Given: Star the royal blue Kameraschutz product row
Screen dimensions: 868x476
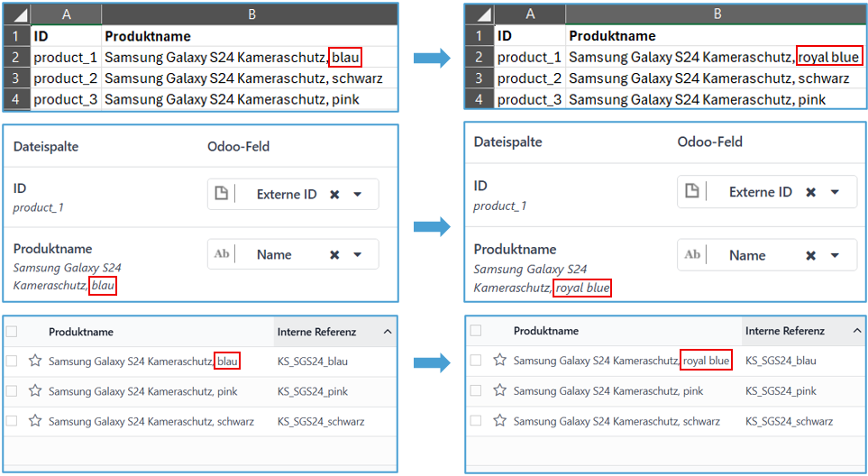Looking at the screenshot, I should tap(499, 361).
